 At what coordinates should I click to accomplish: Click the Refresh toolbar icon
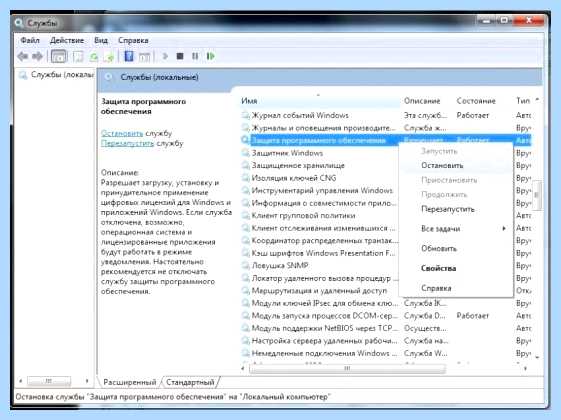94,56
